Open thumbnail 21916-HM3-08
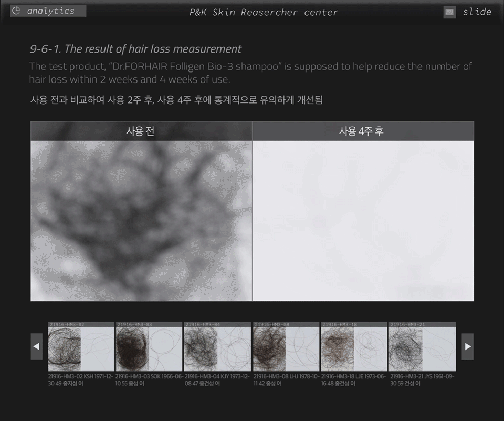 (286, 347)
